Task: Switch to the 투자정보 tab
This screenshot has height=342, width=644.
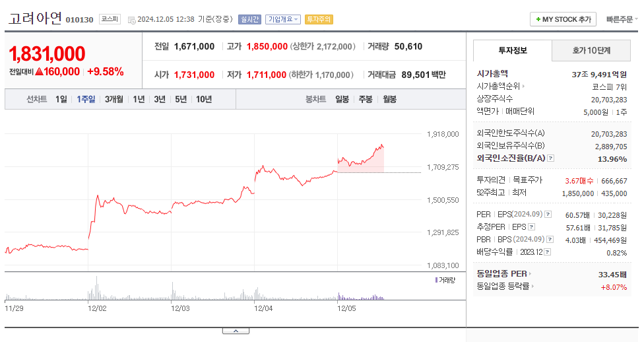Action: coord(513,51)
